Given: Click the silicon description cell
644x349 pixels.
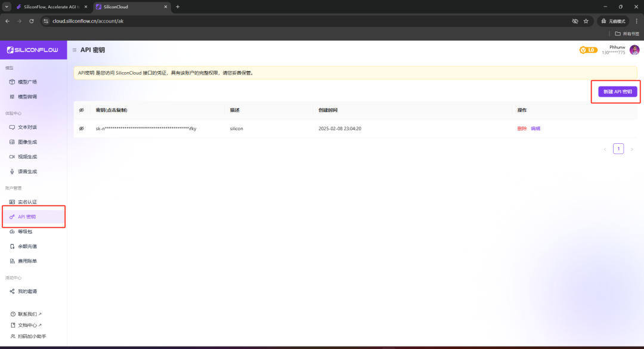Looking at the screenshot, I should point(236,129).
